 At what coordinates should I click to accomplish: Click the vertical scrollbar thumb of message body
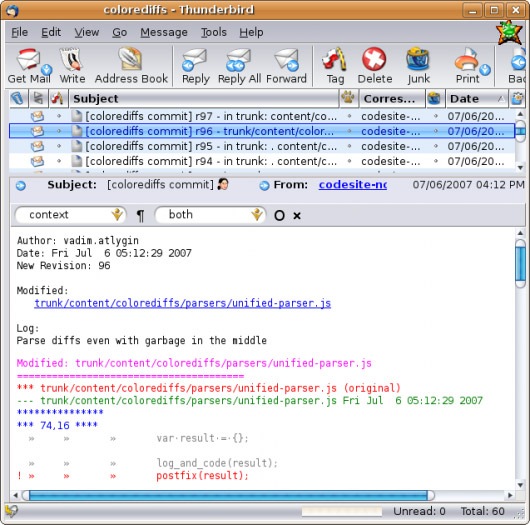(x=520, y=264)
